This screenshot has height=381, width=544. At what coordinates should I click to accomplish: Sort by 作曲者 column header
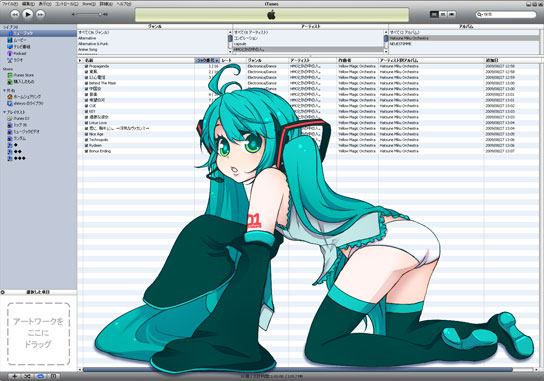point(357,60)
